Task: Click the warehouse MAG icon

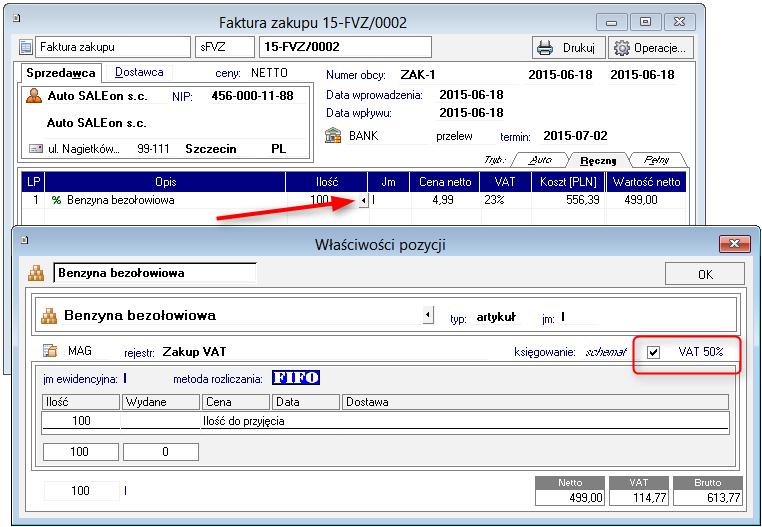Action: click(50, 351)
